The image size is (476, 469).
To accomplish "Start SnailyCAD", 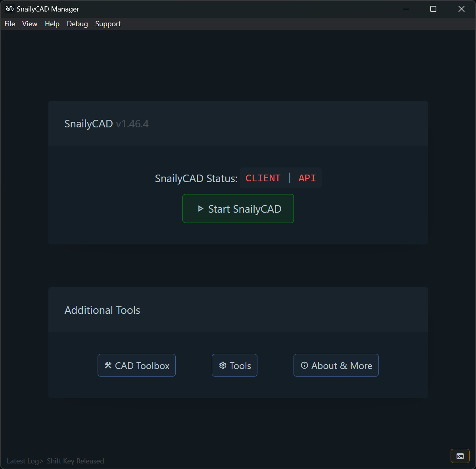I will click(238, 208).
